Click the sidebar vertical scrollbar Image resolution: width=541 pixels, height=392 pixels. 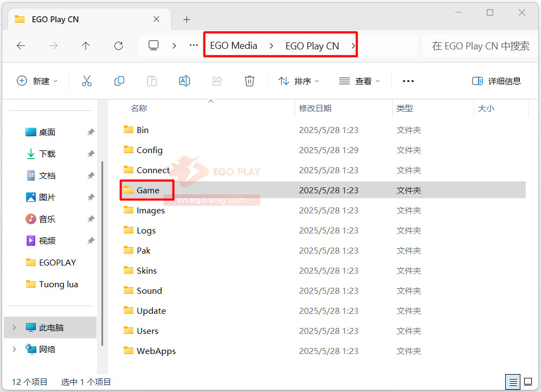point(102,254)
